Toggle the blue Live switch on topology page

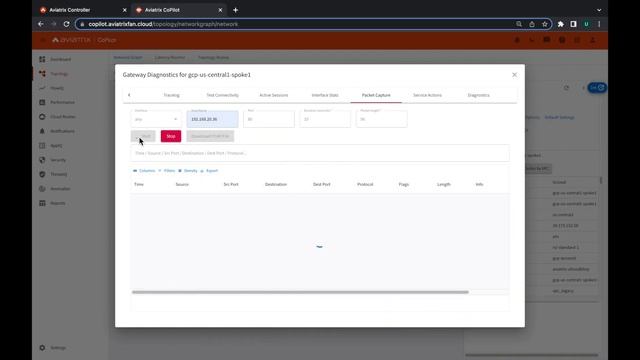pyautogui.click(x=597, y=88)
